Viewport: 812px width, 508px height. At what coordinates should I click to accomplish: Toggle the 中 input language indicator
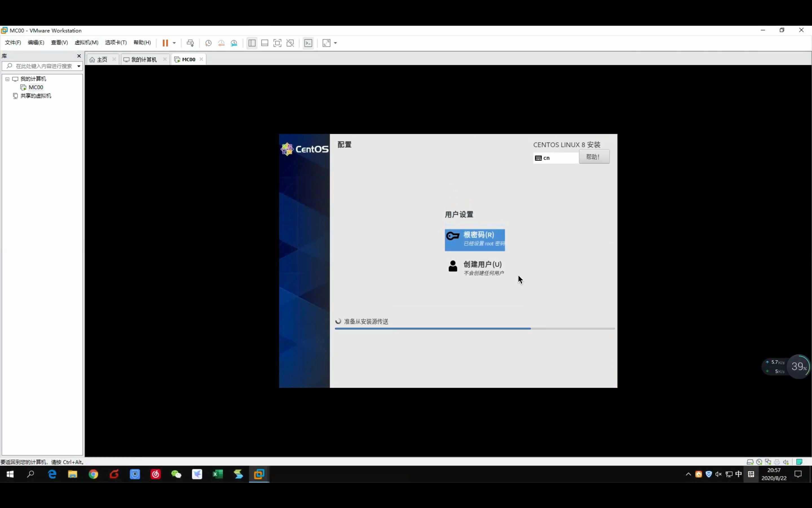(738, 474)
